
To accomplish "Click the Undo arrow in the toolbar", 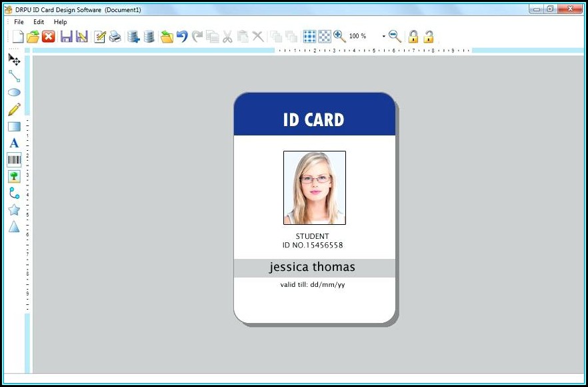I will point(182,36).
